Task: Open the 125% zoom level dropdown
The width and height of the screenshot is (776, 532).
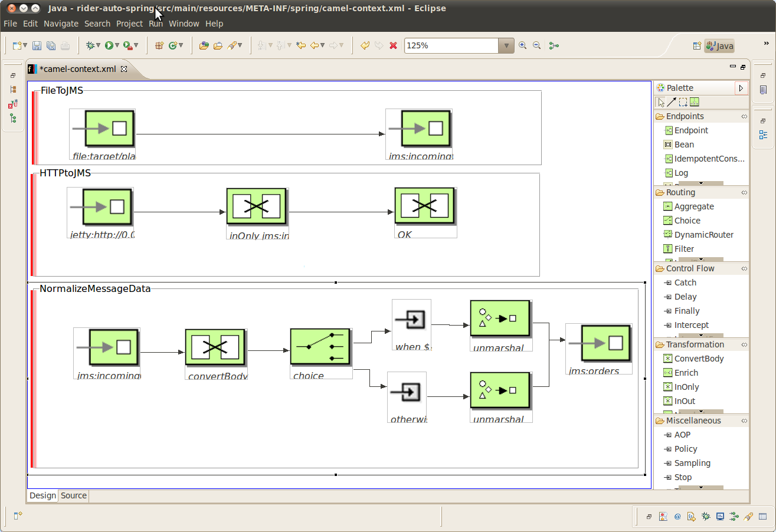Action: point(506,45)
